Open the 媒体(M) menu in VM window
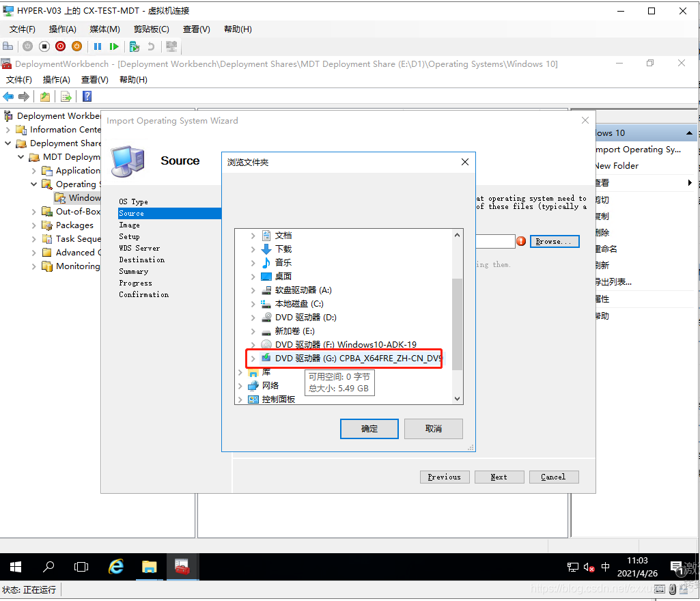The image size is (700, 601). click(x=105, y=29)
